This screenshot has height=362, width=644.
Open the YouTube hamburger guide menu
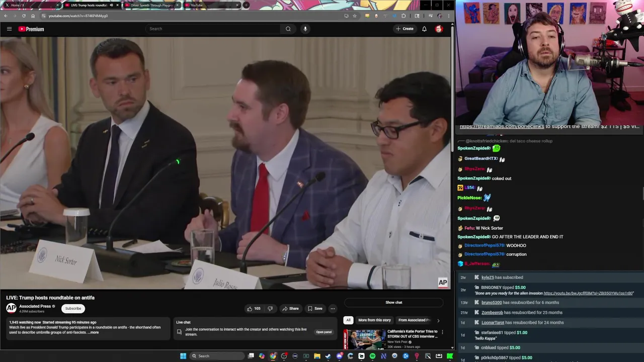9,29
